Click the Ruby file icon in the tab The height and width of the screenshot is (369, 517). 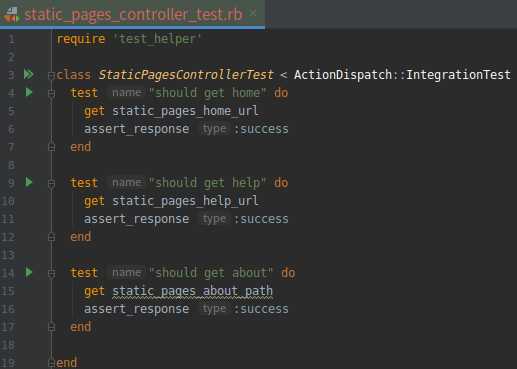point(11,15)
